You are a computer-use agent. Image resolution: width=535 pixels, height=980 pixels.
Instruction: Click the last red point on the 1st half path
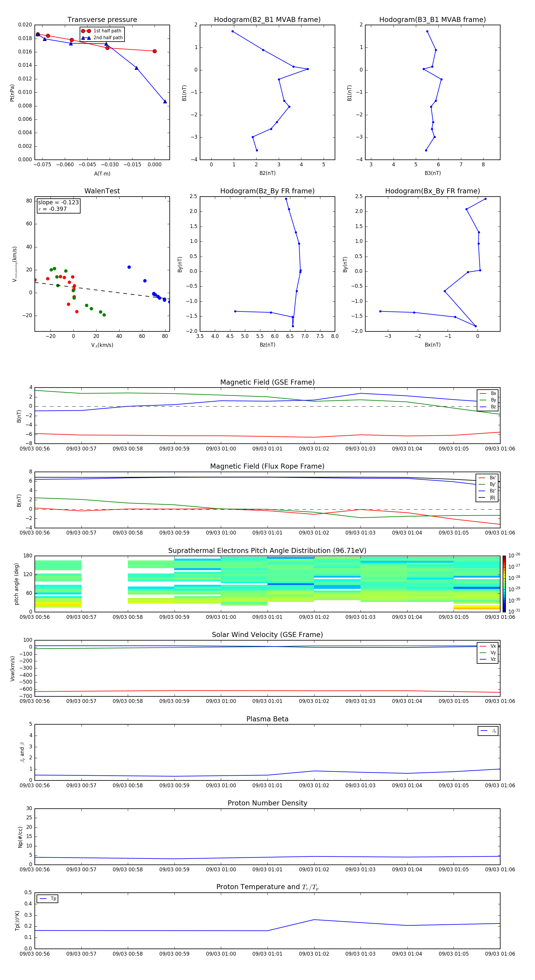[154, 51]
